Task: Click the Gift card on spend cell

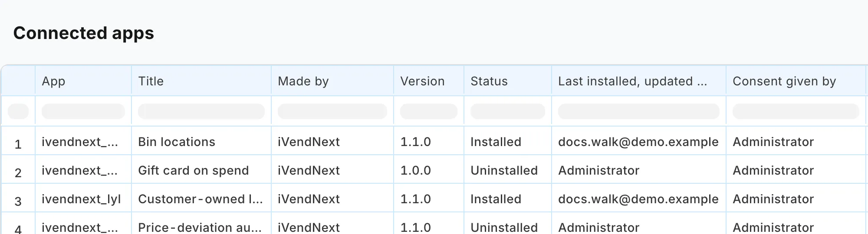Action: pyautogui.click(x=201, y=170)
